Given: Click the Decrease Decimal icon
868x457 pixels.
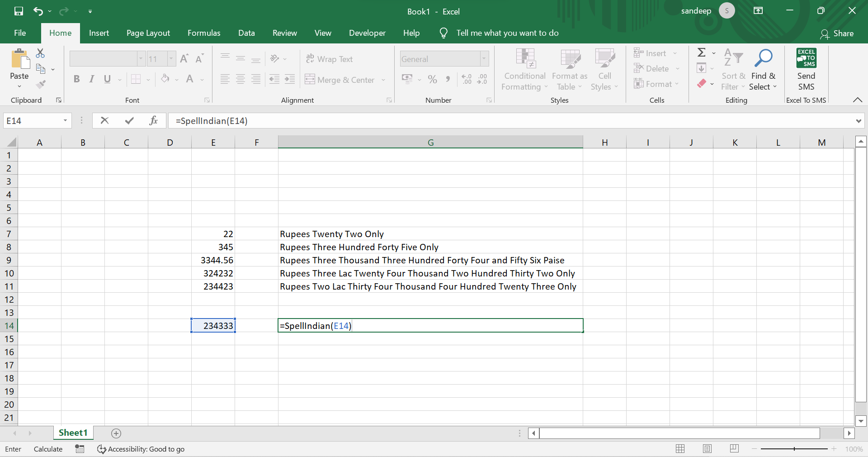Looking at the screenshot, I should click(482, 79).
